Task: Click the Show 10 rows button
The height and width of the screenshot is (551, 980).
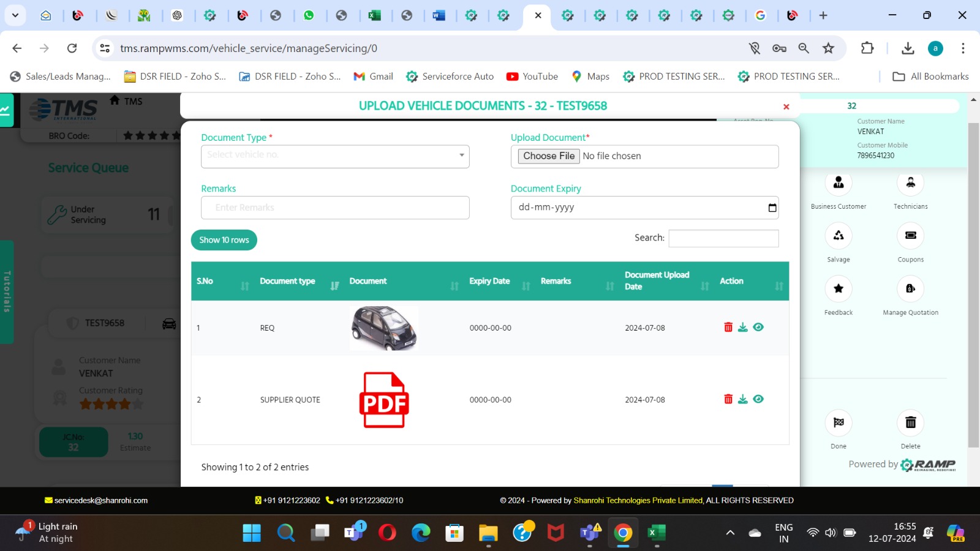Action: pos(224,239)
